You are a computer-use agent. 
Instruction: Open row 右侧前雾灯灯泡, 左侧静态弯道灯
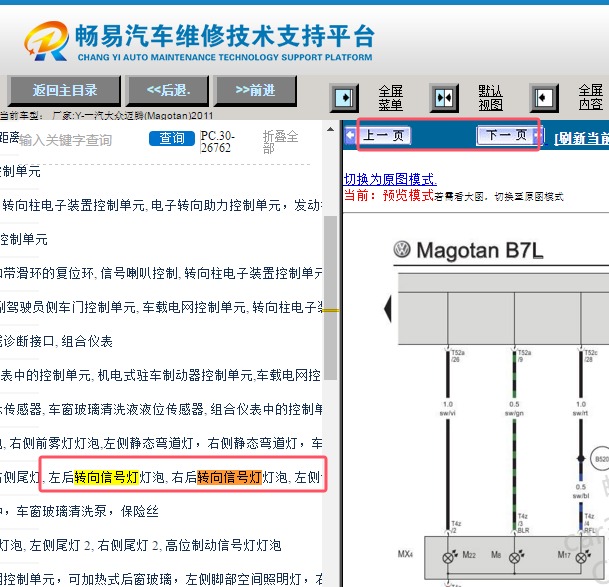[161, 443]
